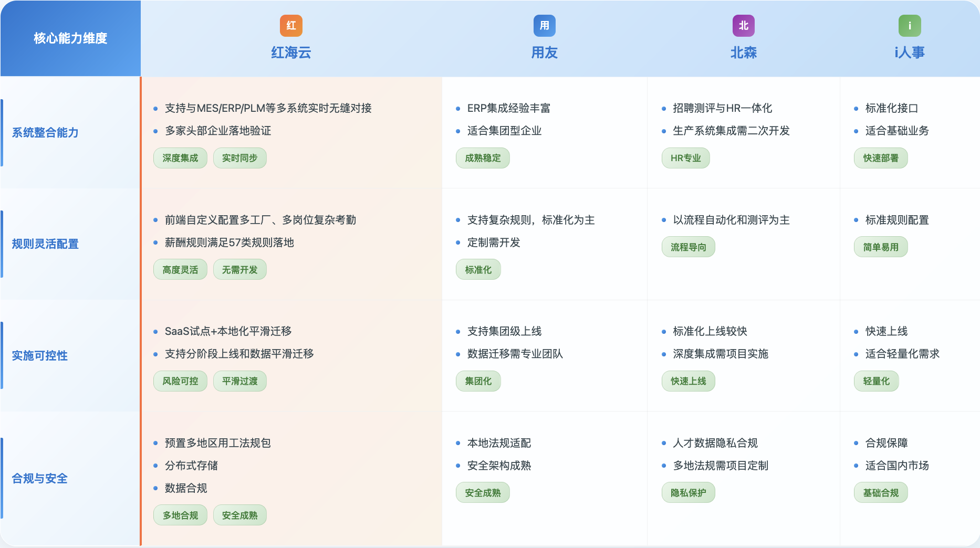Image resolution: width=980 pixels, height=548 pixels.
Task: Click the 实时同步 tag
Action: tap(239, 158)
